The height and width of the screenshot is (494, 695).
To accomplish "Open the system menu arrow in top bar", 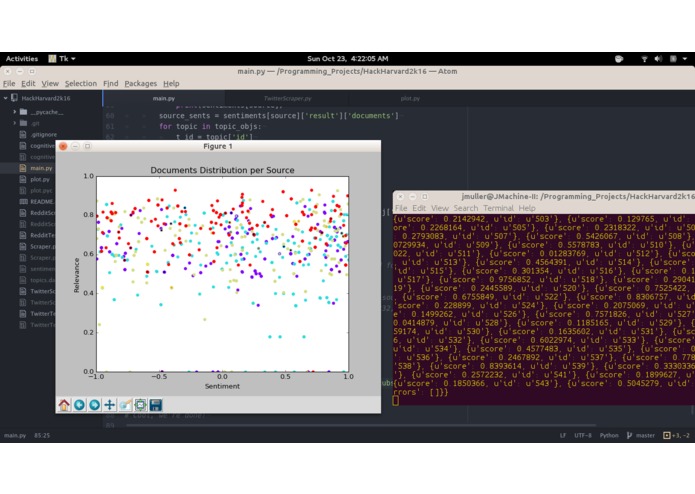I will click(685, 58).
